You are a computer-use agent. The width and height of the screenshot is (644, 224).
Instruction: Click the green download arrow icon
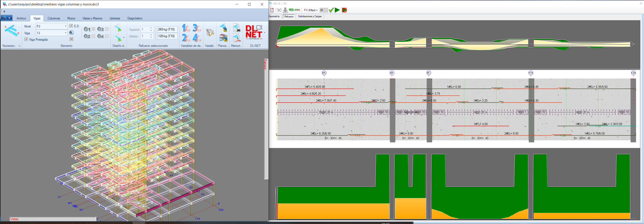click(286, 10)
